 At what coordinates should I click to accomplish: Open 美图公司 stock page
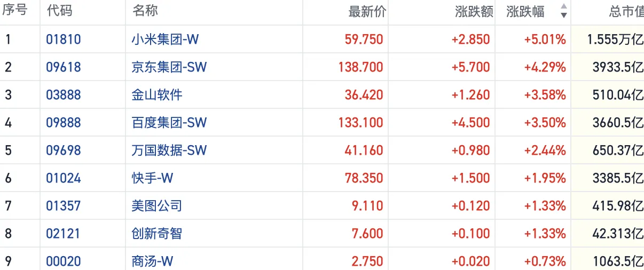click(x=156, y=206)
